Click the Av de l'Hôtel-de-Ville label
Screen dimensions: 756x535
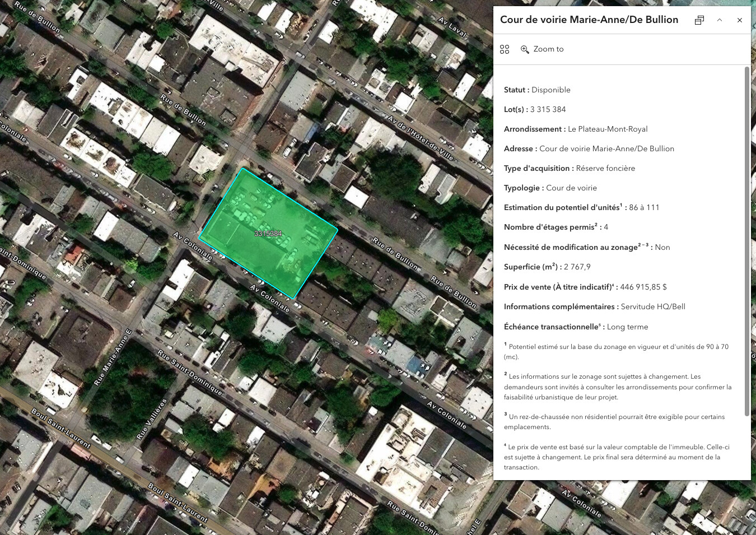(x=421, y=138)
